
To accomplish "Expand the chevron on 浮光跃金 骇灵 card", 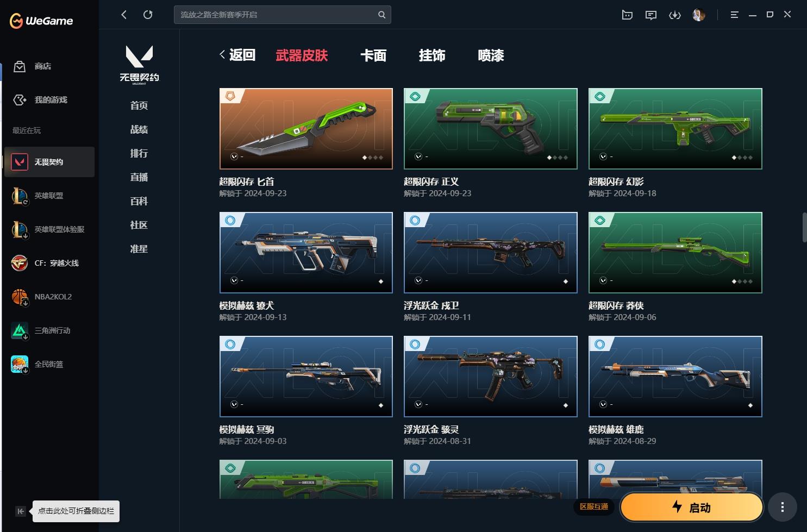I will coord(418,404).
